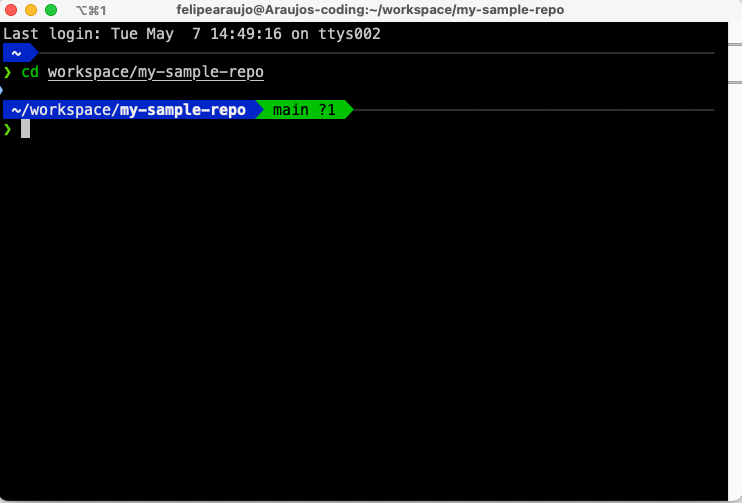Click the window title bar text

(x=369, y=10)
